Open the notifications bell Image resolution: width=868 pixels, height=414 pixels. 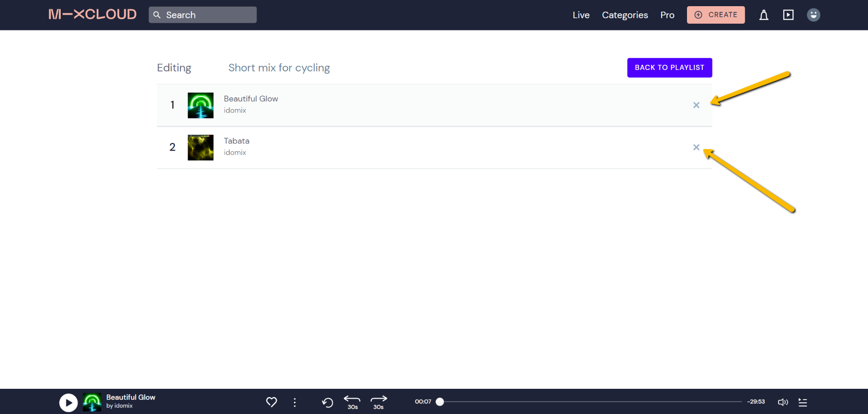point(764,15)
